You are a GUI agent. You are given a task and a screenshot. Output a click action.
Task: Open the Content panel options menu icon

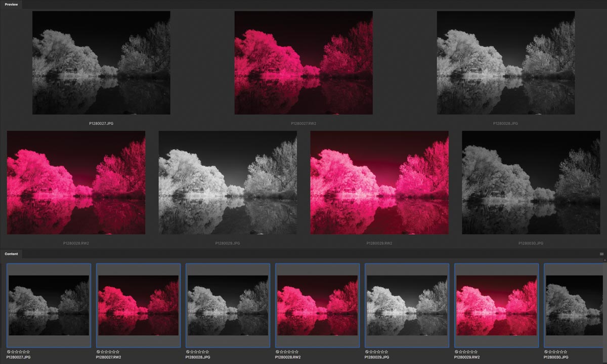pyautogui.click(x=601, y=254)
